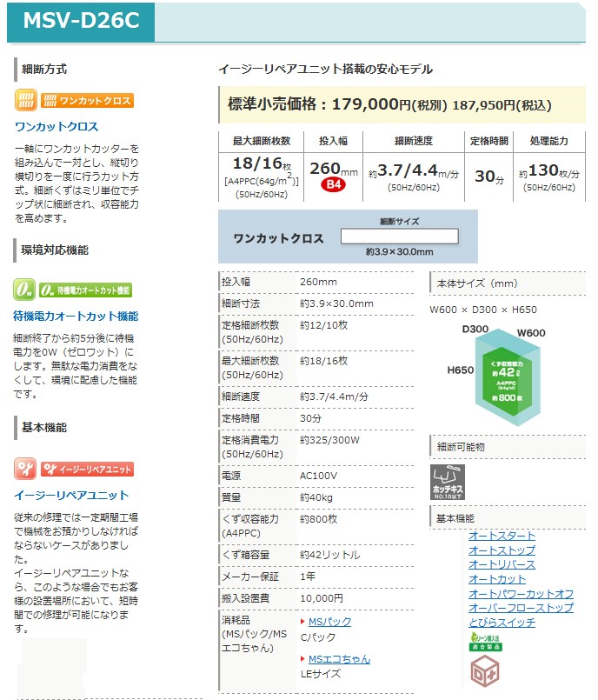
Task: Click the 細断可能物 heading
Action: click(x=461, y=447)
